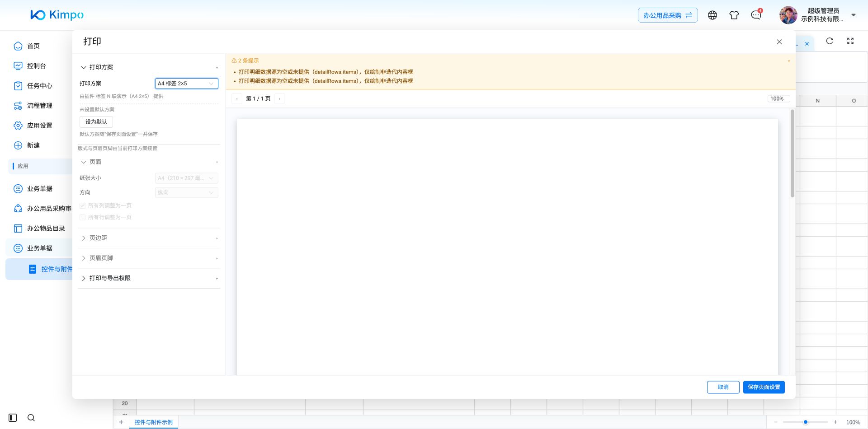Viewport: 868px width, 429px height.
Task: Open the 控制台 dashboard icon
Action: [18, 66]
